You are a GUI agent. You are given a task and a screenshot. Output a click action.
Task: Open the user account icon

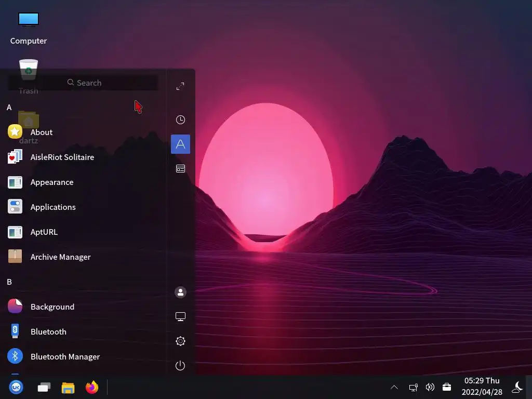pyautogui.click(x=180, y=292)
